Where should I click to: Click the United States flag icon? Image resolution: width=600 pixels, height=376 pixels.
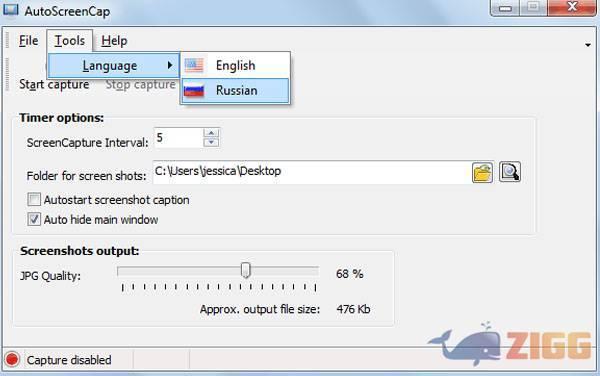(x=194, y=65)
